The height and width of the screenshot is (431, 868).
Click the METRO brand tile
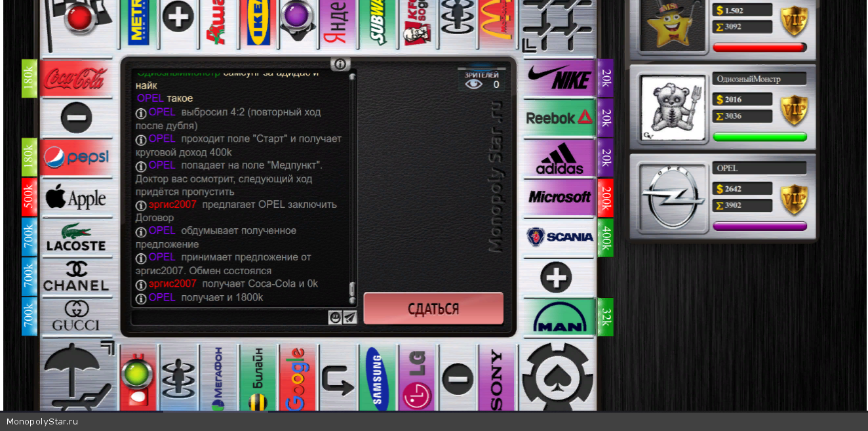pos(138,24)
